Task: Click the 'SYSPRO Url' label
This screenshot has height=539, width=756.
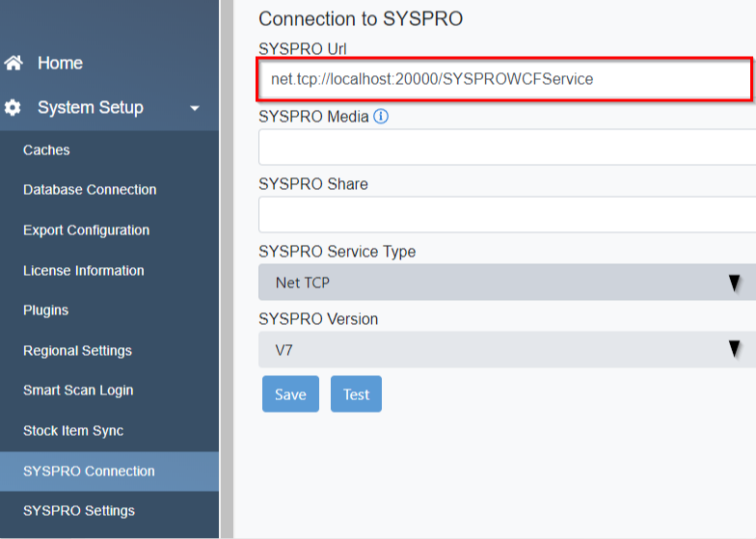Action: (303, 48)
